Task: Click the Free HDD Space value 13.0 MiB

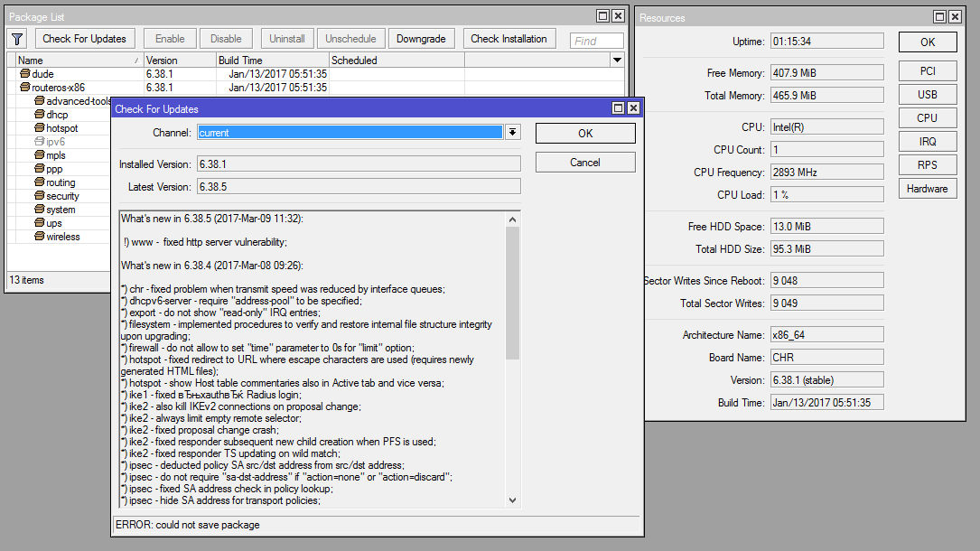Action: pyautogui.click(x=826, y=226)
